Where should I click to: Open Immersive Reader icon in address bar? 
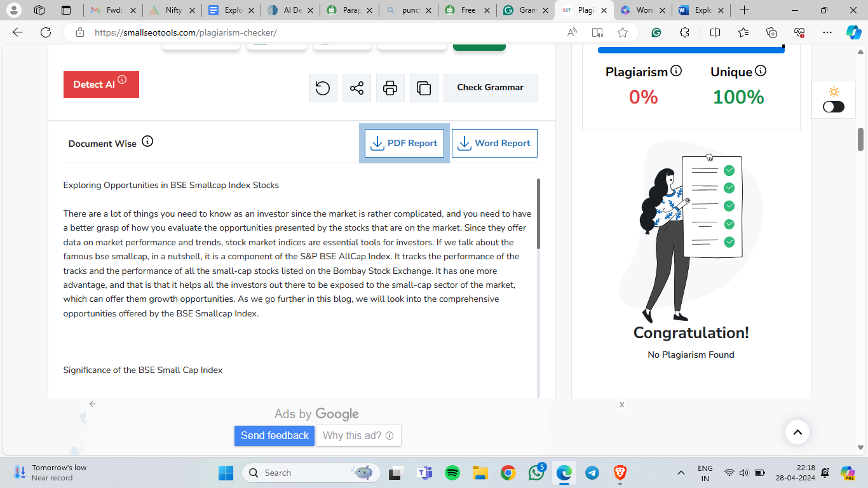(x=597, y=32)
